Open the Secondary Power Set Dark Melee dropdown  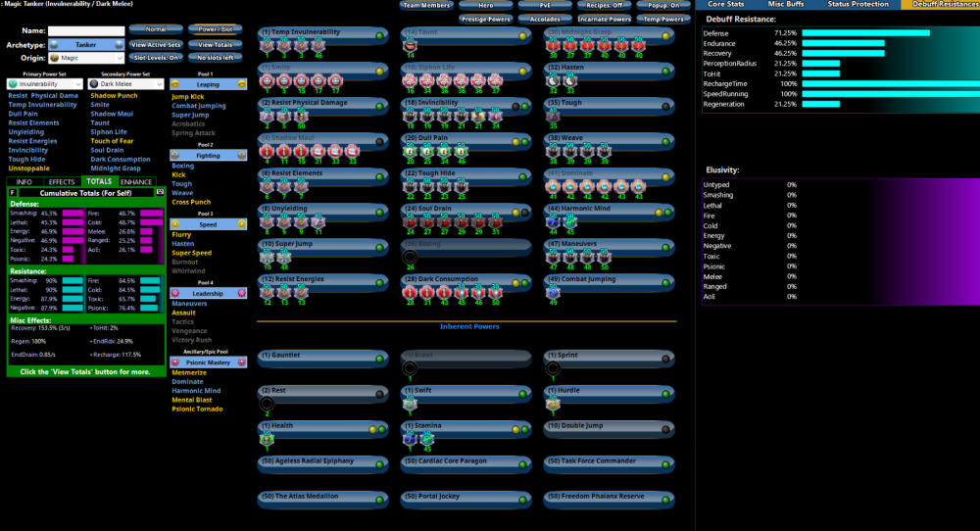click(125, 84)
